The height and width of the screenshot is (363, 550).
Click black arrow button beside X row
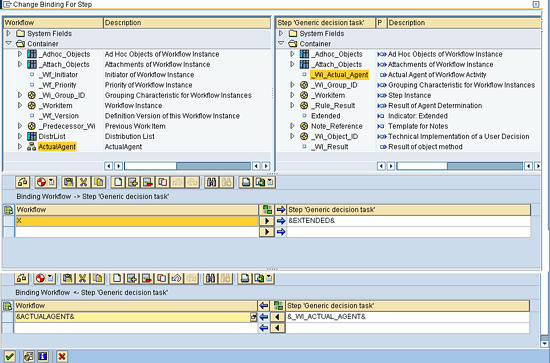tap(267, 221)
